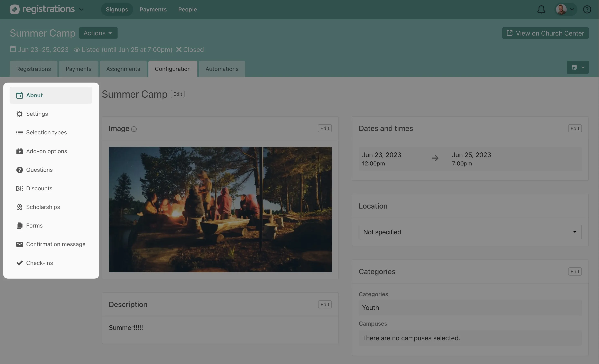Open Check-Ins with the checkmark icon

click(19, 263)
